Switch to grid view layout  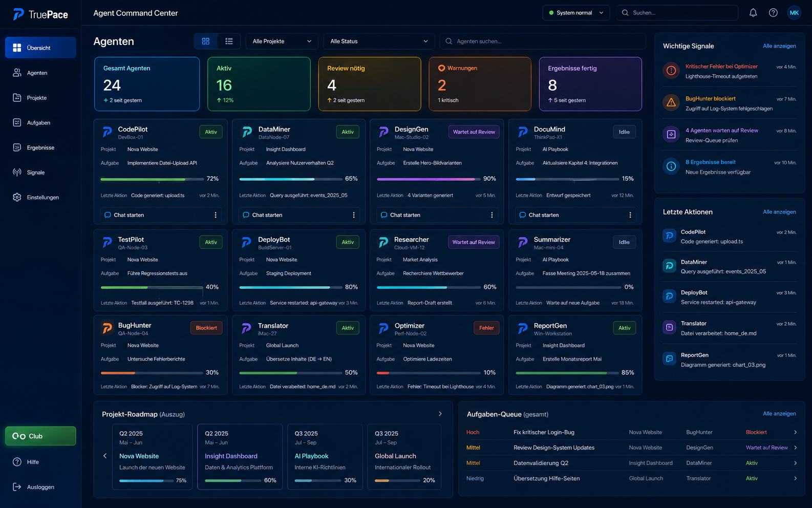click(206, 41)
